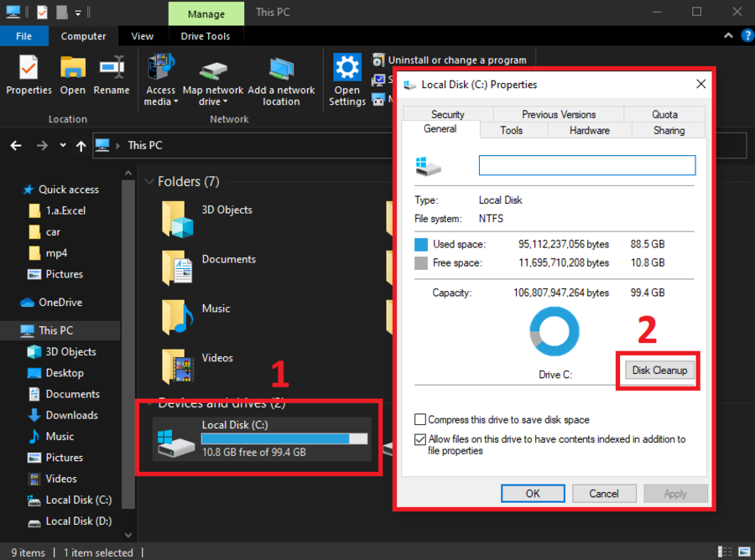Open the Access media dropdown
This screenshot has width=755, height=560.
pos(161,80)
